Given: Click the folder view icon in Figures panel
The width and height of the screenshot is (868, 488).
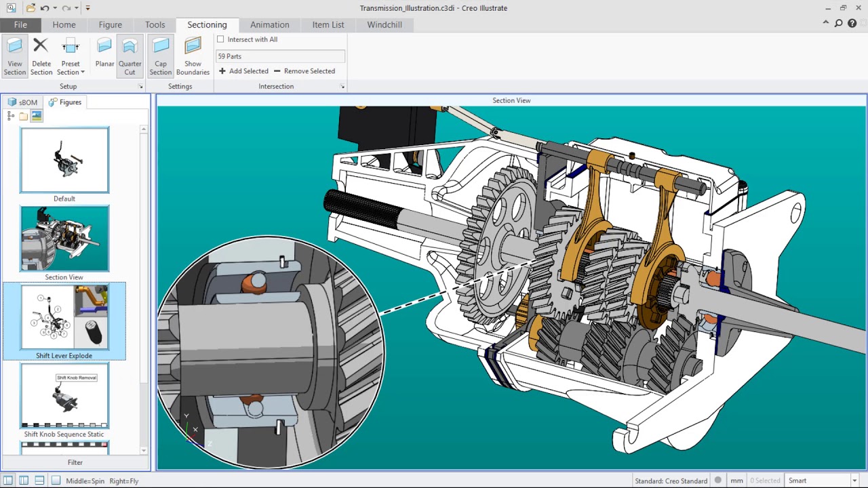Looking at the screenshot, I should tap(24, 117).
